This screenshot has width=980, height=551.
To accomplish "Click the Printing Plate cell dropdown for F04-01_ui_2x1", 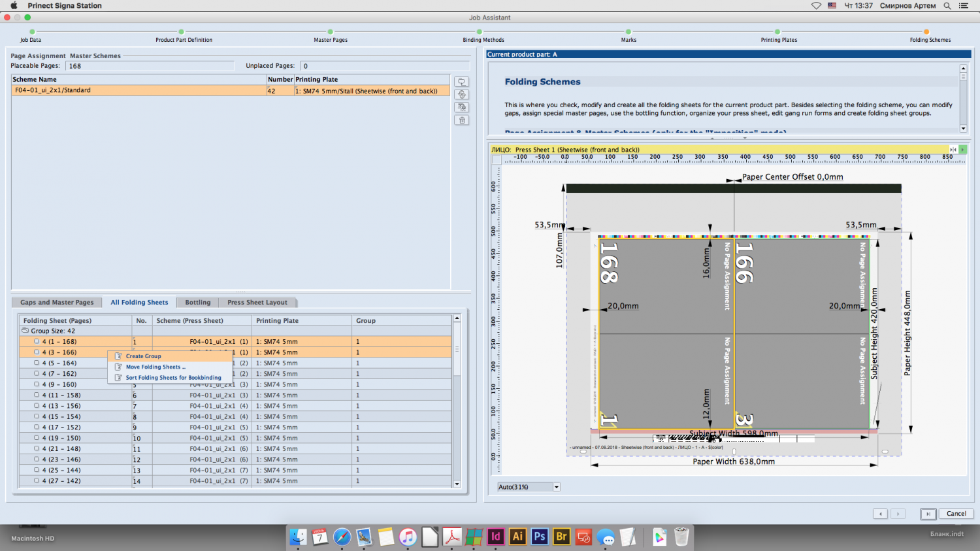I will pyautogui.click(x=371, y=91).
